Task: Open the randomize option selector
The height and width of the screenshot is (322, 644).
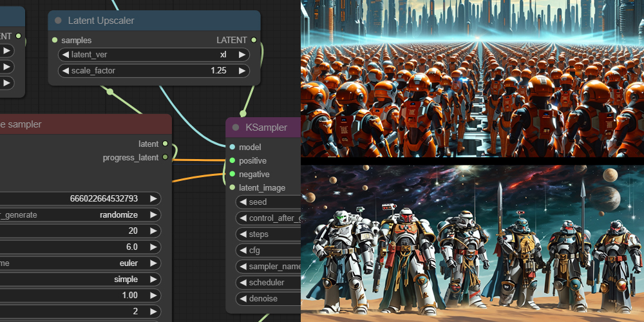Action: coord(80,215)
